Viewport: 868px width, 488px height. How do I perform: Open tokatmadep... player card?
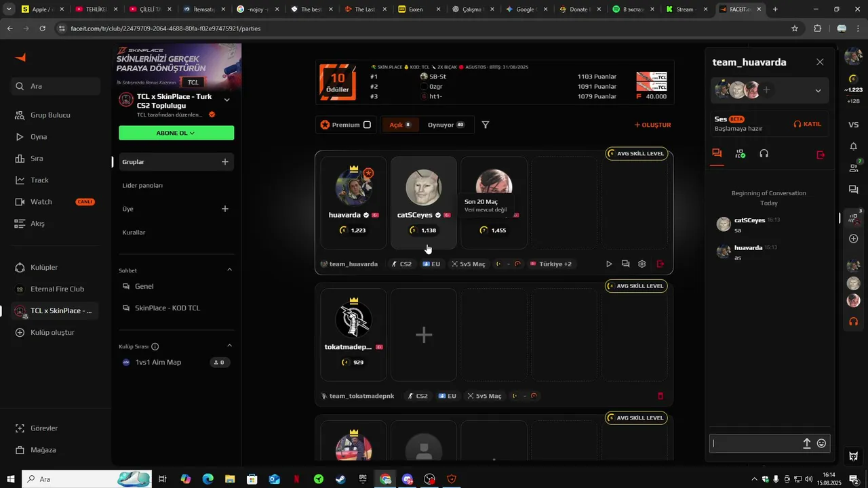click(353, 335)
